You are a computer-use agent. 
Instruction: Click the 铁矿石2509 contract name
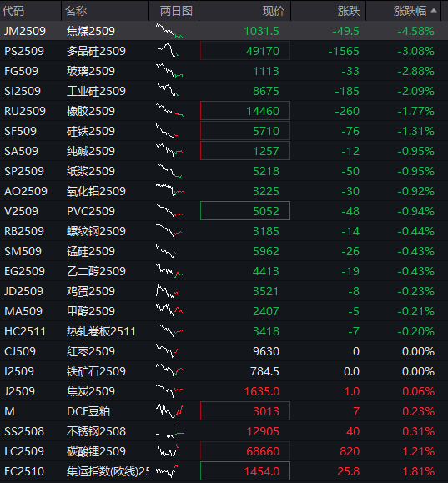[96, 371]
